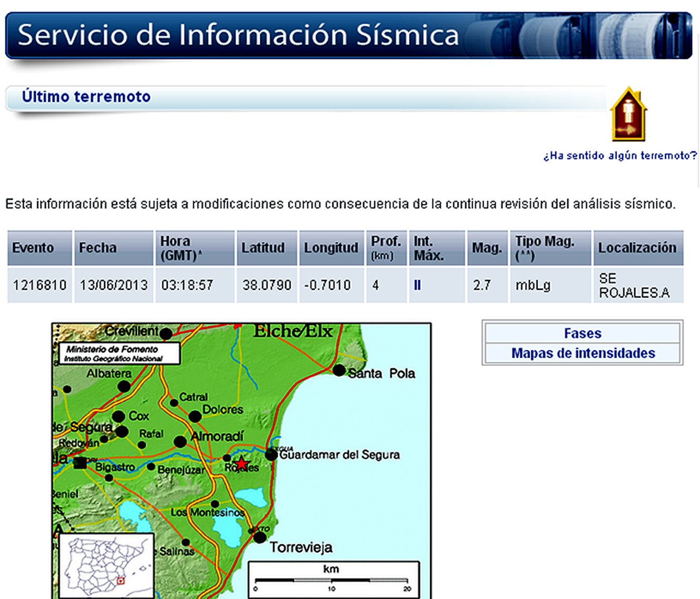
Task: Click the Último terremoto heading
Action: (86, 97)
